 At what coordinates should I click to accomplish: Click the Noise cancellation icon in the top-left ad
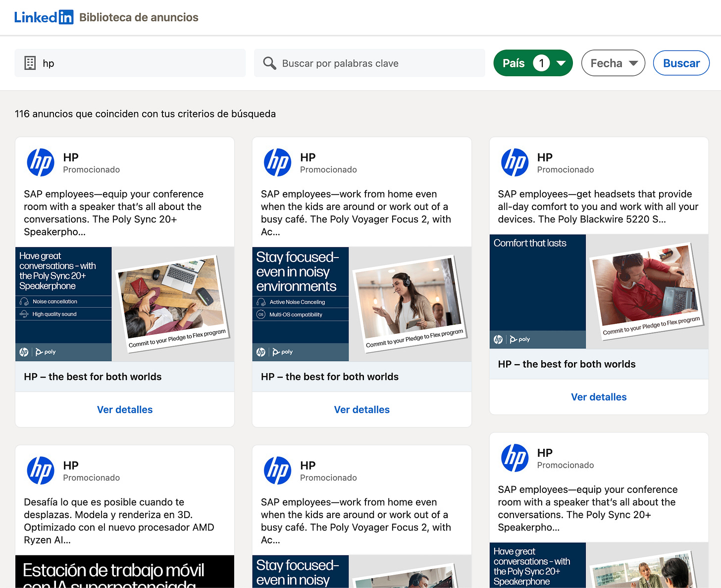24,301
